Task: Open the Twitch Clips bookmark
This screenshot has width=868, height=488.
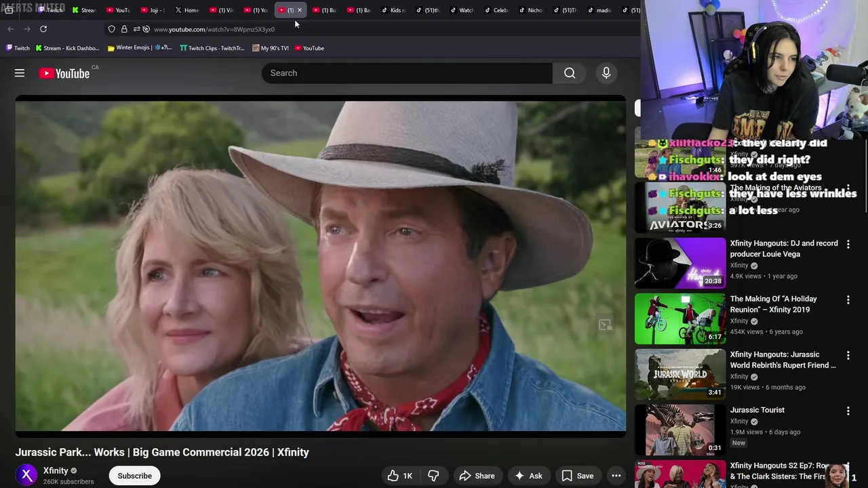Action: pyautogui.click(x=212, y=48)
